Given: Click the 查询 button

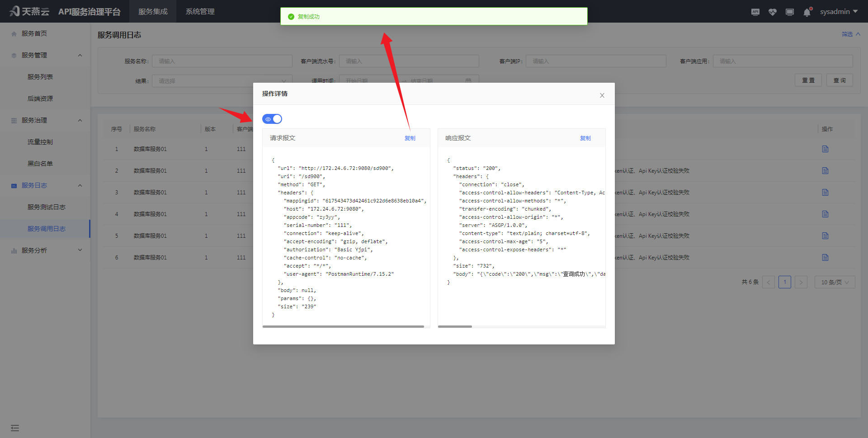Looking at the screenshot, I should (840, 80).
